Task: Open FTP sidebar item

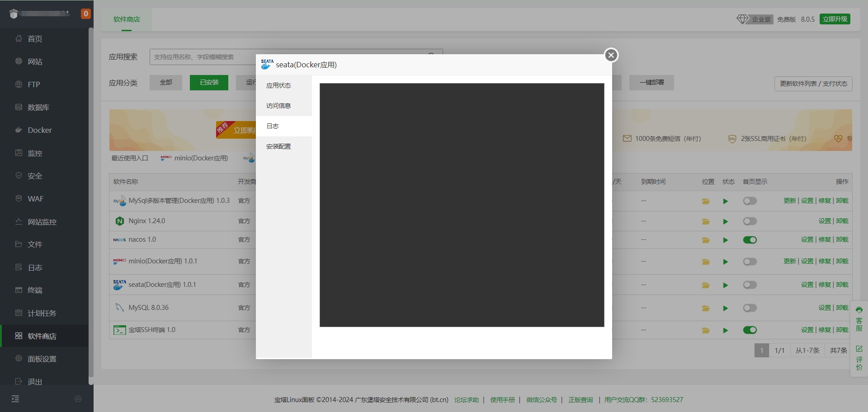Action: tap(44, 84)
